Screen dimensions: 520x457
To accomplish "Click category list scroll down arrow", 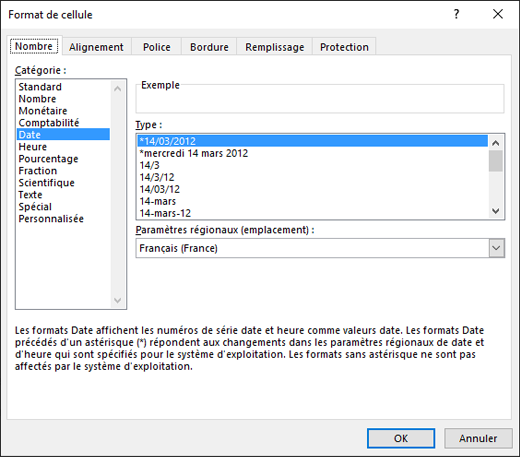I will point(117,300).
